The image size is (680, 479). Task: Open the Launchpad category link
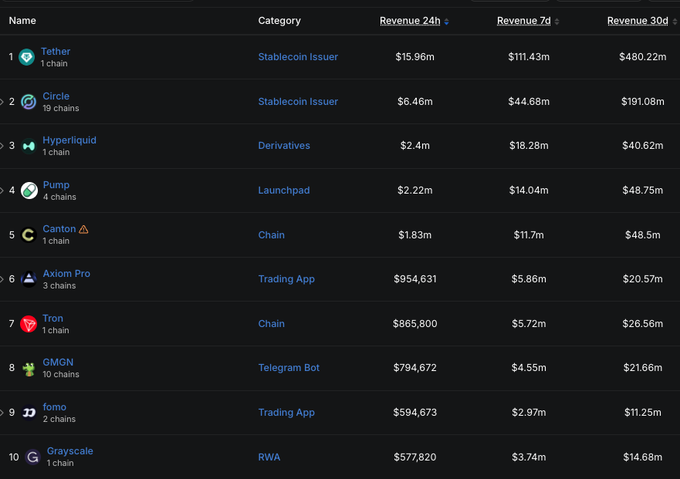point(284,190)
